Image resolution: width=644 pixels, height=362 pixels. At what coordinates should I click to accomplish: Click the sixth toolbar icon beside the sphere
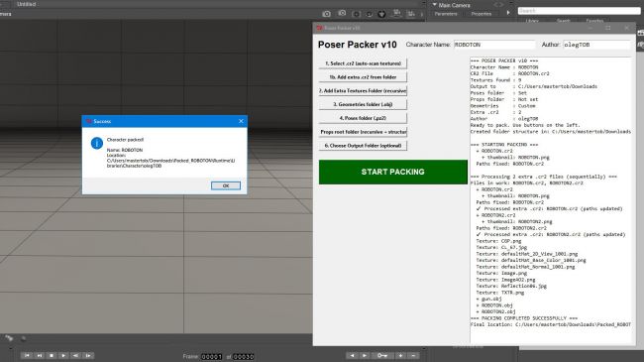tap(396, 14)
